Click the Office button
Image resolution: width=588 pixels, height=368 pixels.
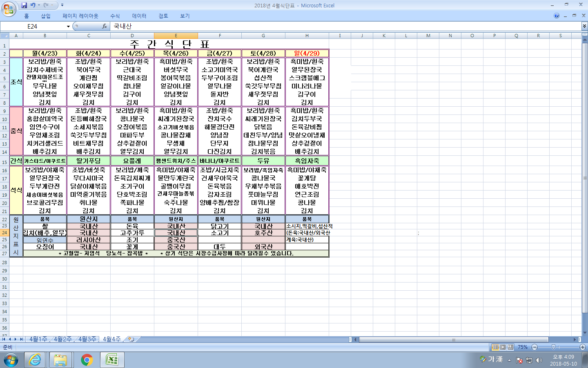click(8, 9)
